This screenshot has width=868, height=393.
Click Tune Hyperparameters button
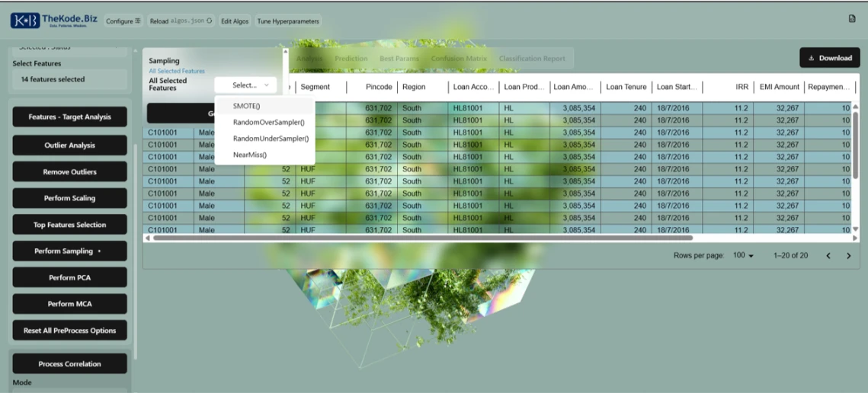(x=288, y=21)
